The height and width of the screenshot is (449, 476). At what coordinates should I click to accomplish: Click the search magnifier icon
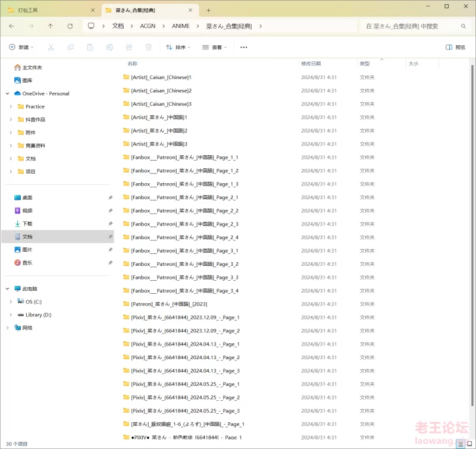[464, 26]
